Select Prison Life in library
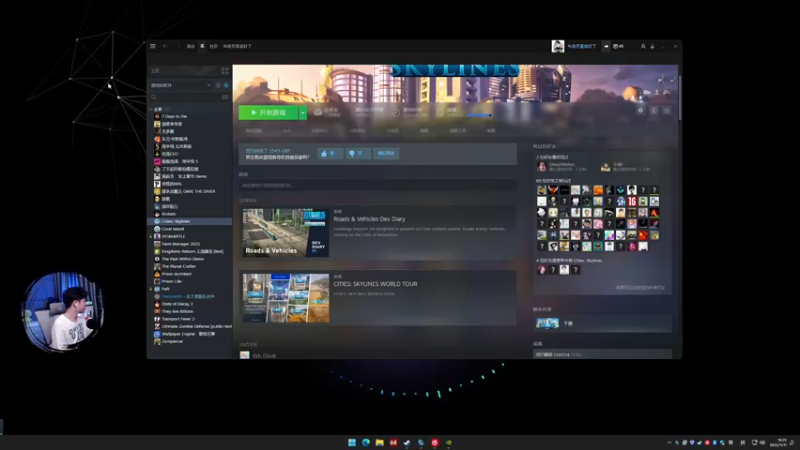 [171, 281]
